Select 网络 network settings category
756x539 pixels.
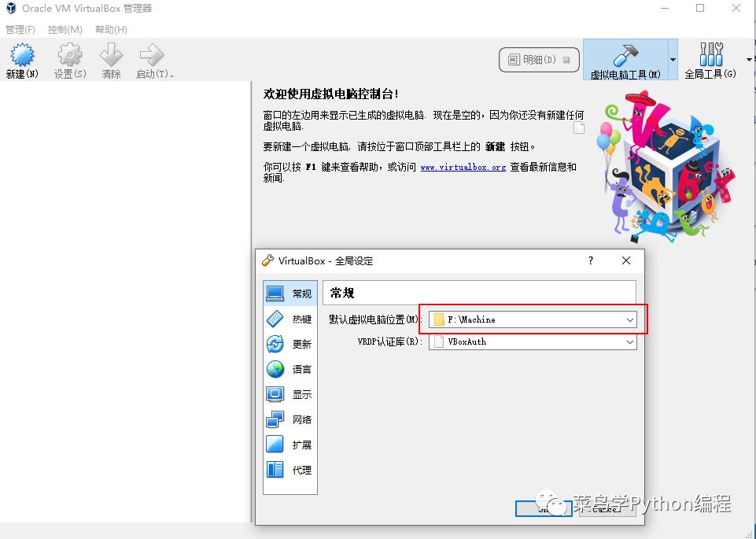point(289,419)
